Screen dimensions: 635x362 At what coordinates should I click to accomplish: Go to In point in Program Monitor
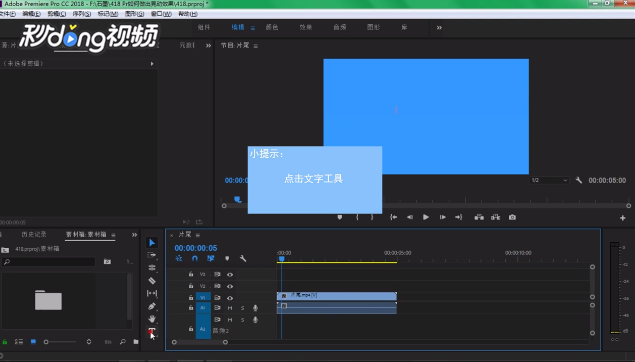point(393,217)
